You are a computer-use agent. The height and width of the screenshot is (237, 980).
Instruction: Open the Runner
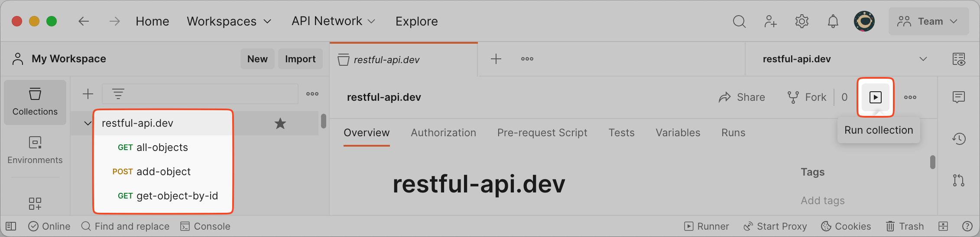(x=707, y=226)
